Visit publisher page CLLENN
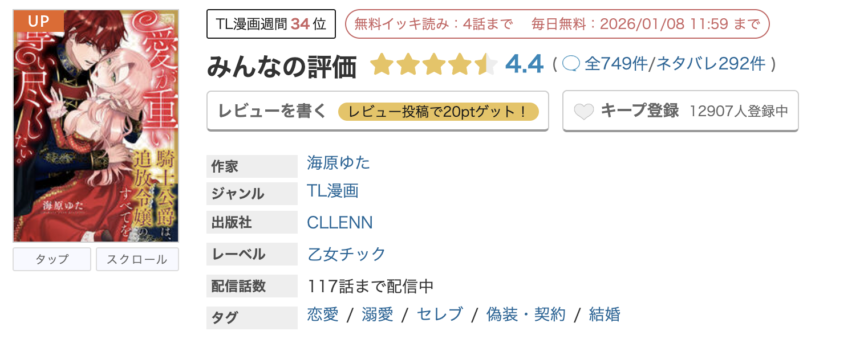Image resolution: width=868 pixels, height=343 pixels. [x=340, y=222]
